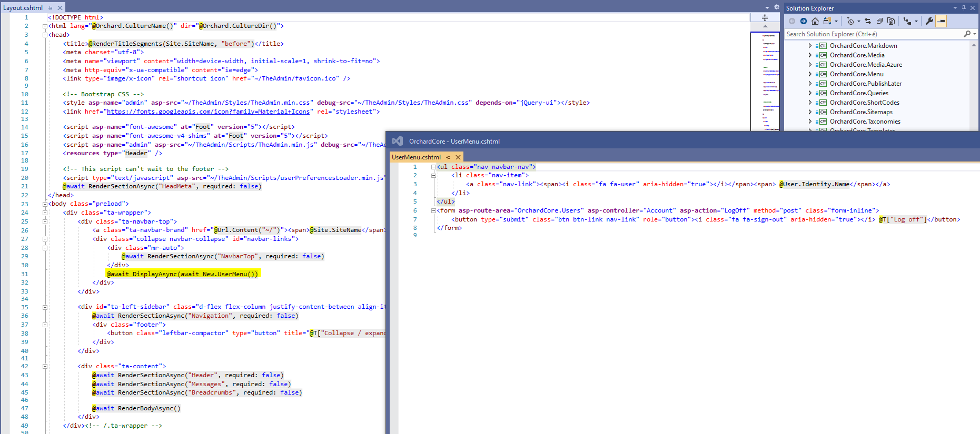Screen dimensions: 980x434
Task: Open active documents list dropdown
Action: 767,7
